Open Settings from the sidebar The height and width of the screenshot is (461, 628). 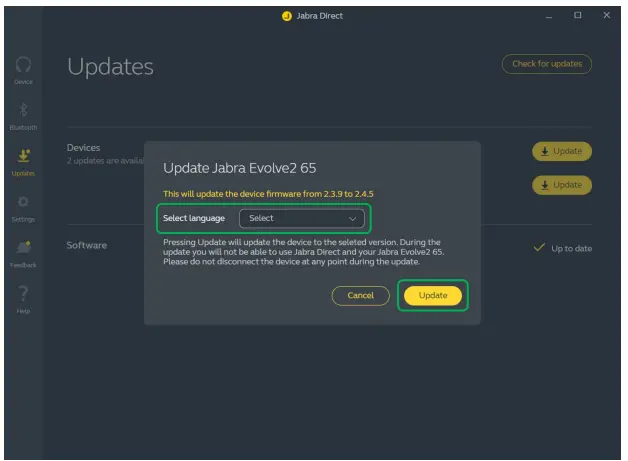(x=23, y=208)
